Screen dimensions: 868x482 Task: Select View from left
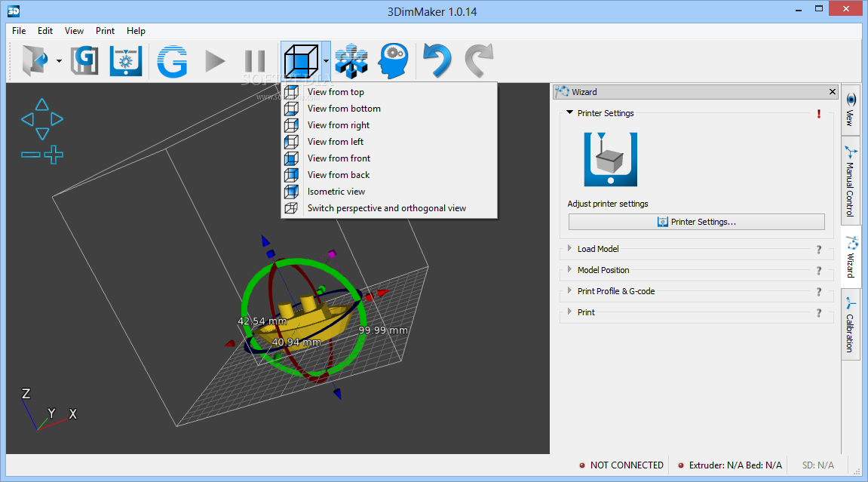point(389,142)
